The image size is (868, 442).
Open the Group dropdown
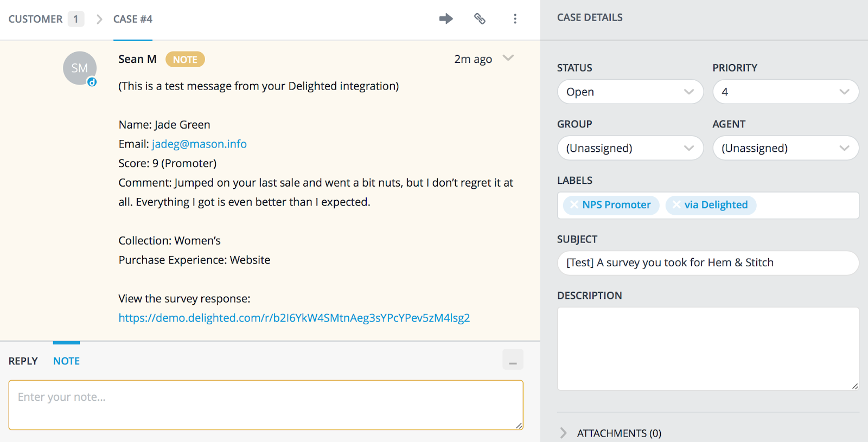(x=630, y=148)
